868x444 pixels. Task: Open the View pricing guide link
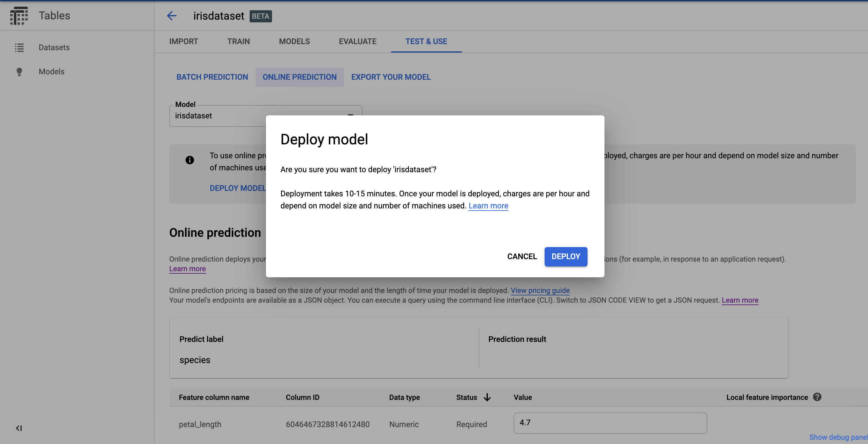pos(540,290)
